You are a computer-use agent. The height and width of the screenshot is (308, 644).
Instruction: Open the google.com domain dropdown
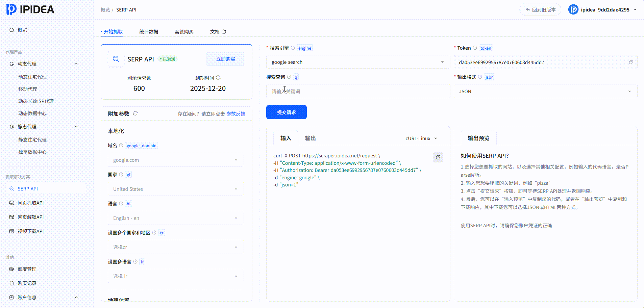point(176,160)
